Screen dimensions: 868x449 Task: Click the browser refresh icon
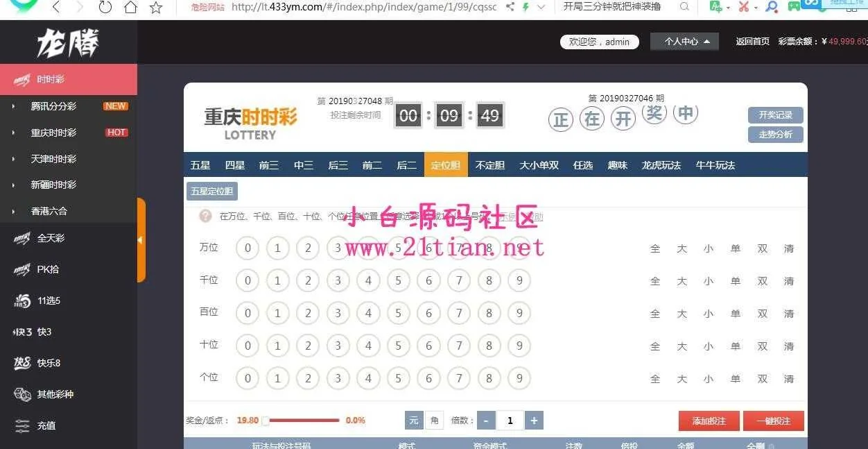pyautogui.click(x=105, y=8)
